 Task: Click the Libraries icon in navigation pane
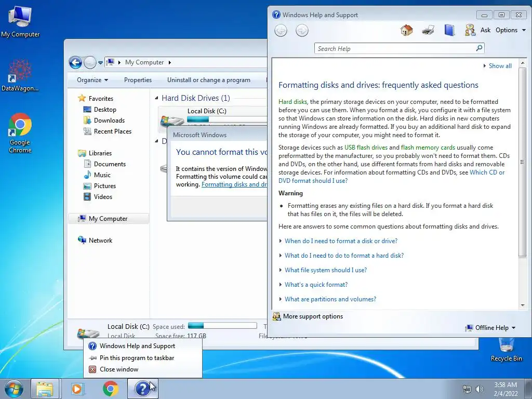pyautogui.click(x=82, y=153)
